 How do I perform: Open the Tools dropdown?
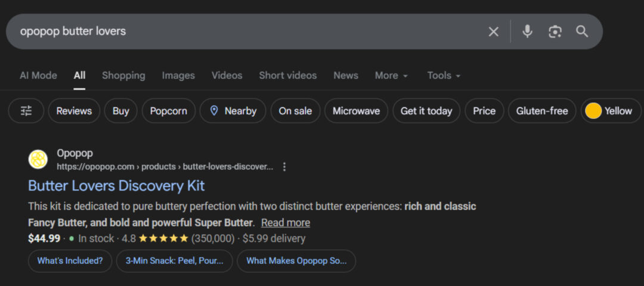pyautogui.click(x=444, y=75)
